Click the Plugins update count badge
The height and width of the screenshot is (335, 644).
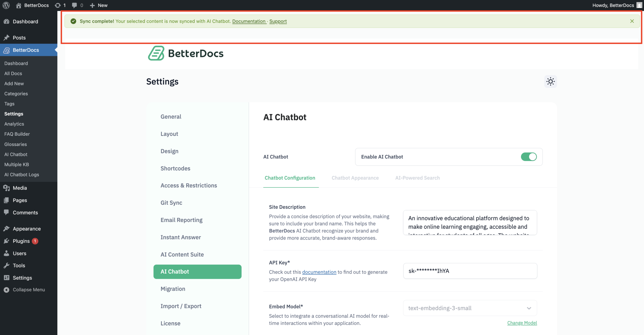[35, 241]
